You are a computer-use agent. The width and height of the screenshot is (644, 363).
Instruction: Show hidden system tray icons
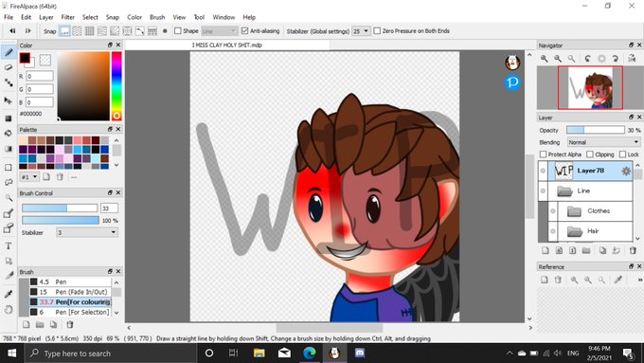510,354
